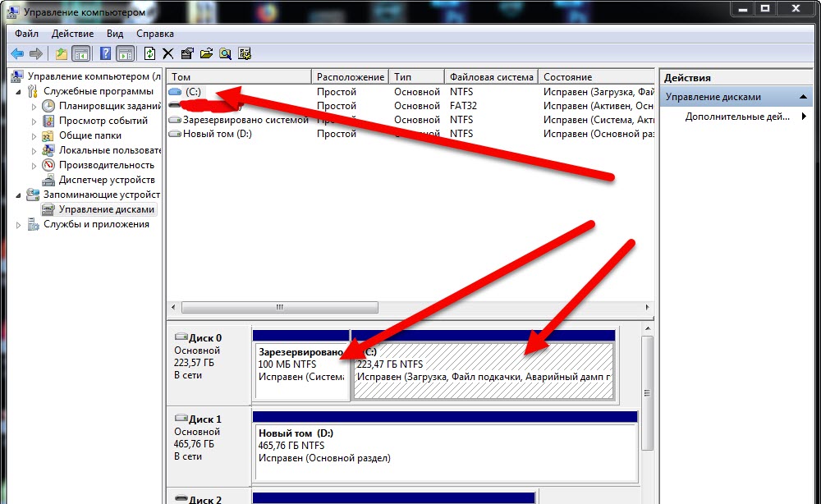Go up one level folder icon
Screen dimensions: 821x504
[x=62, y=53]
